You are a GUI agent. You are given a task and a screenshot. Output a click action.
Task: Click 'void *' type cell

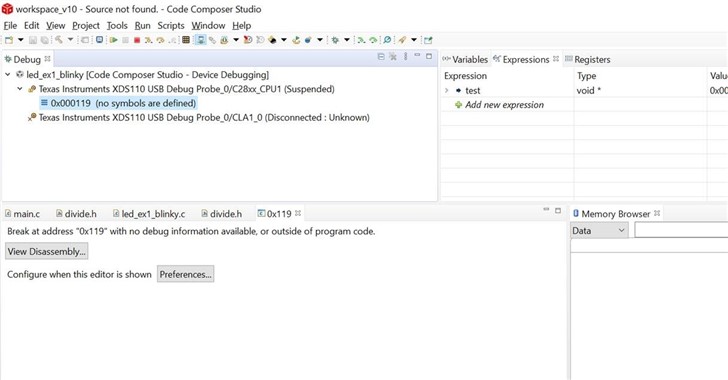pyautogui.click(x=589, y=91)
